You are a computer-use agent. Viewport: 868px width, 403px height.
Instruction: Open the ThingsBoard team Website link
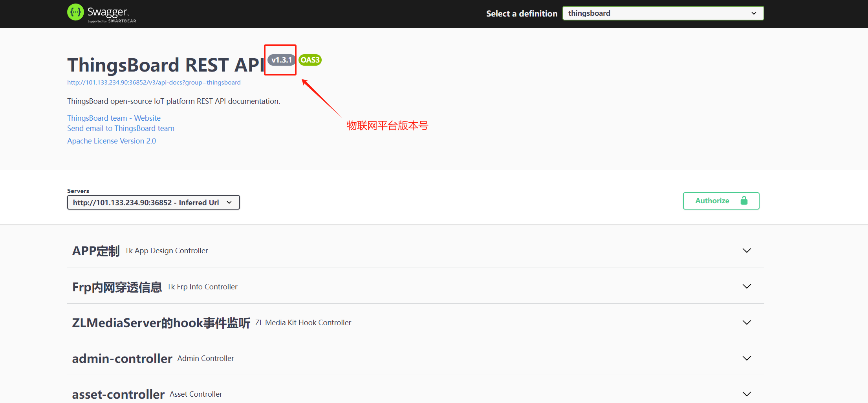point(114,118)
